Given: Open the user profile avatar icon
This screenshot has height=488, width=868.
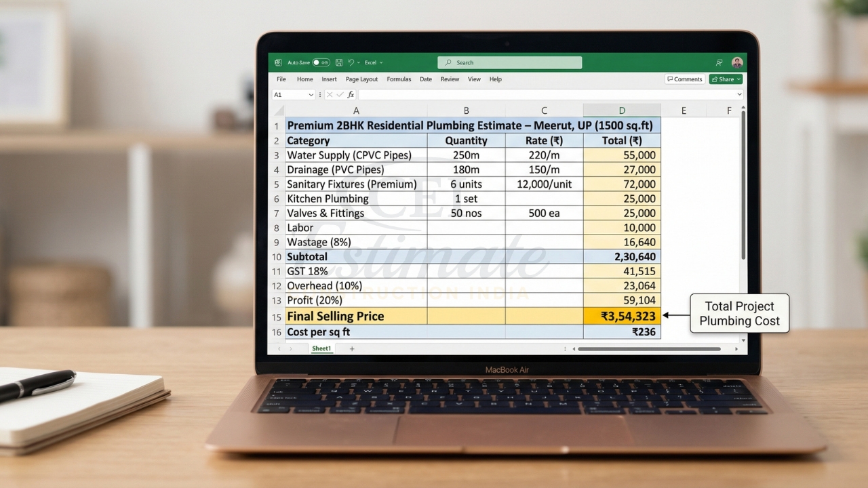Looking at the screenshot, I should click(737, 62).
